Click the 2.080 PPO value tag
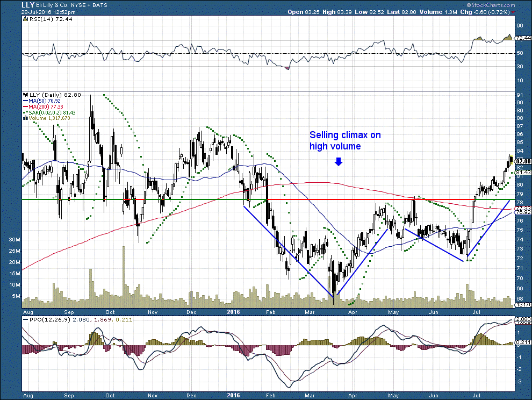Image resolution: width=532 pixels, height=400 pixels. (x=523, y=319)
